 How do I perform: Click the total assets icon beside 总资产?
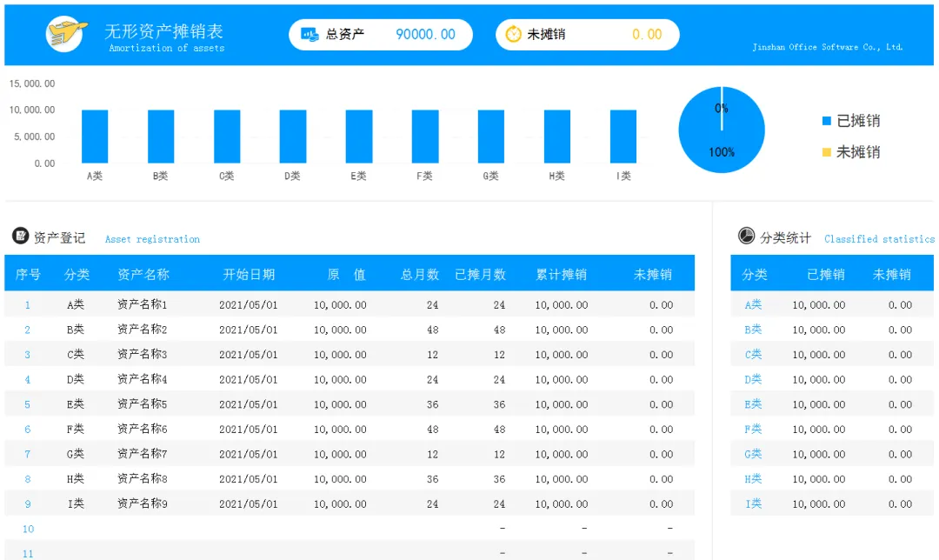click(x=309, y=34)
